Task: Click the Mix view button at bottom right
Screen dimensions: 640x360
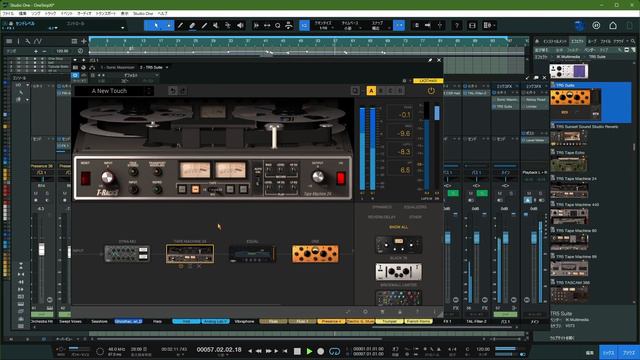Action: point(609,353)
